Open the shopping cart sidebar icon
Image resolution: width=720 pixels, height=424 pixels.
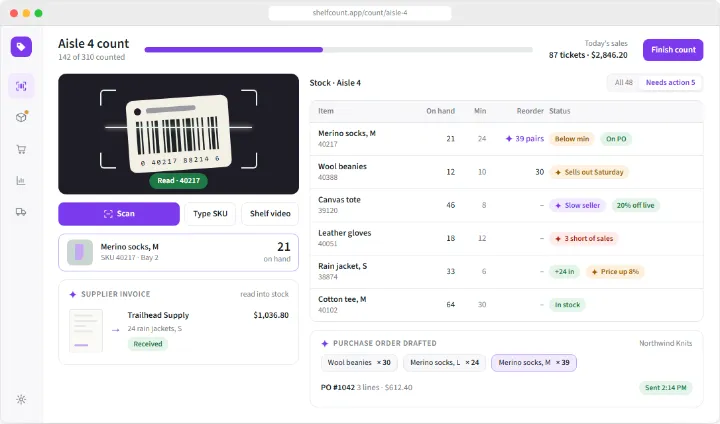(21, 149)
